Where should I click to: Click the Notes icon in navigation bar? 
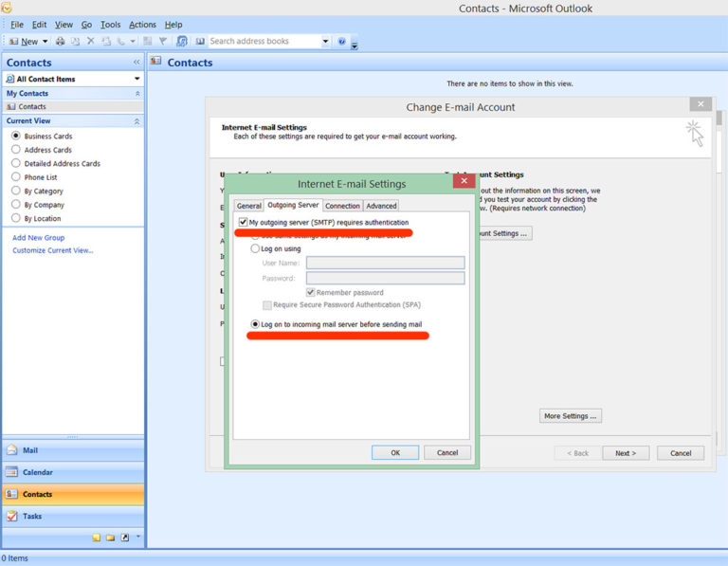click(96, 538)
